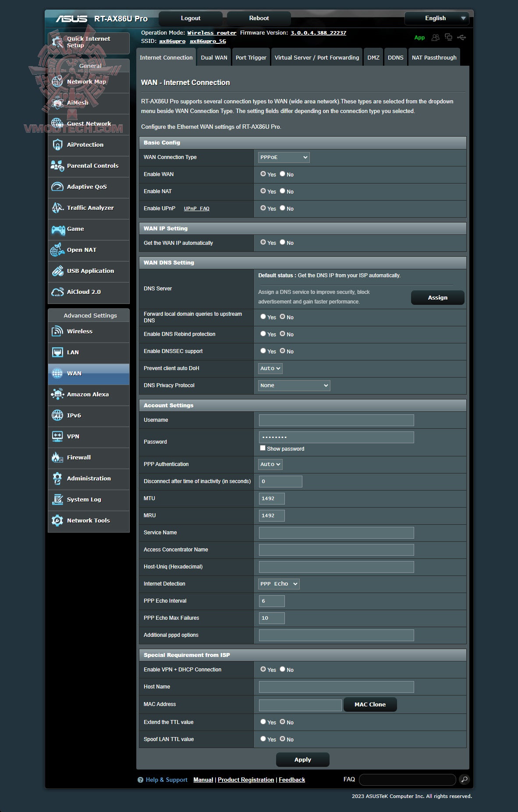Set Extend the TTL value to Yes

(263, 722)
